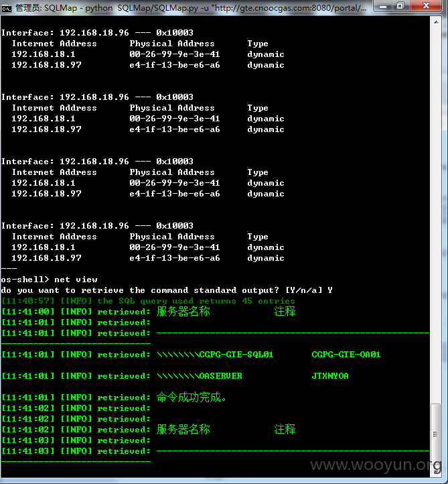Click the scrollbar up arrow
Viewport: 448px width, 484px height.
click(x=436, y=22)
